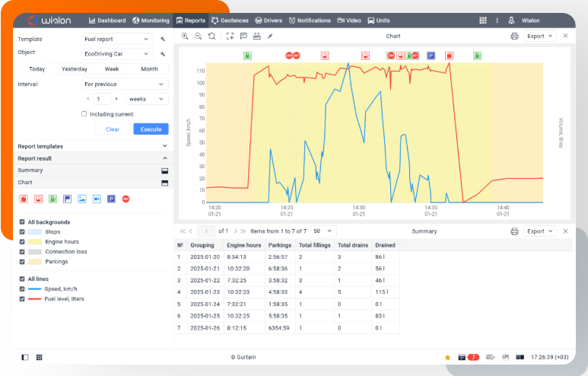Click the Clear button
Viewport: 588px width, 376px height.
click(113, 129)
